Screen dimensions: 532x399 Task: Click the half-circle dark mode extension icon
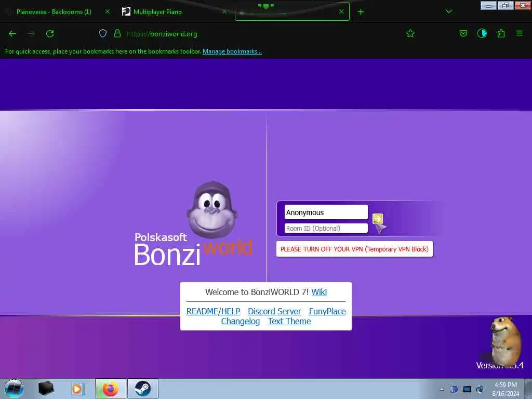[x=482, y=33]
